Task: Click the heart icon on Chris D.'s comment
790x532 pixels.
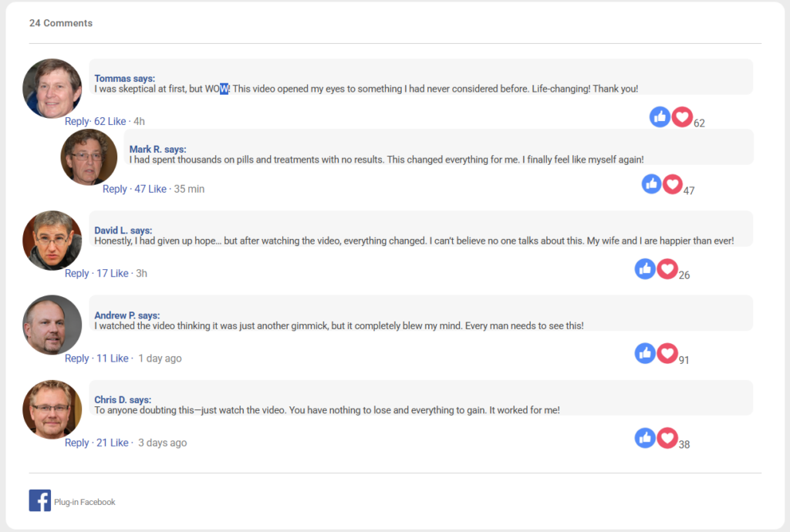Action: [667, 438]
